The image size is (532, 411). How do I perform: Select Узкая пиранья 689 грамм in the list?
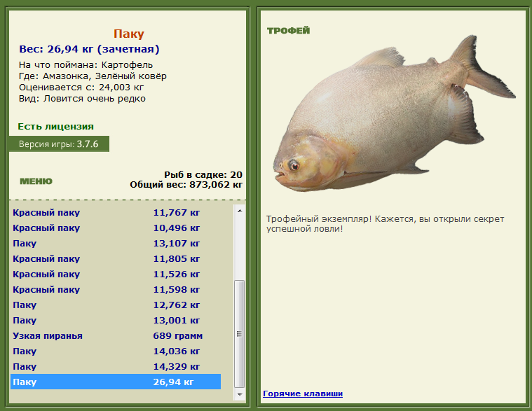[x=116, y=336]
